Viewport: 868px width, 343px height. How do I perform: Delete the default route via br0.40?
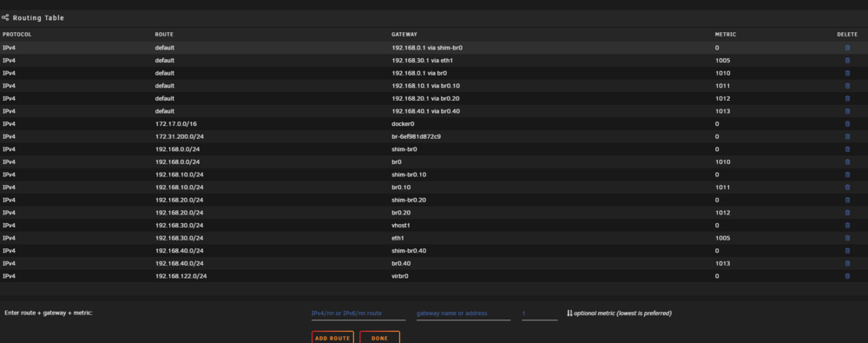point(847,111)
